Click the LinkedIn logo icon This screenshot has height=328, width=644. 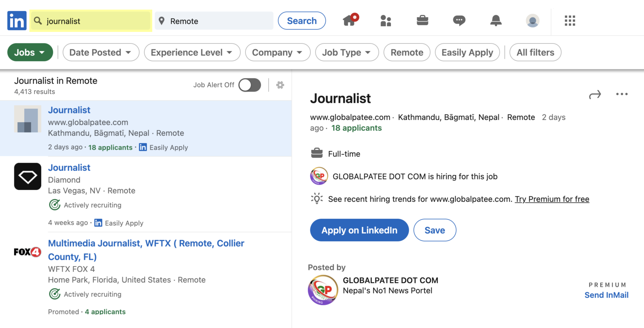tap(17, 21)
